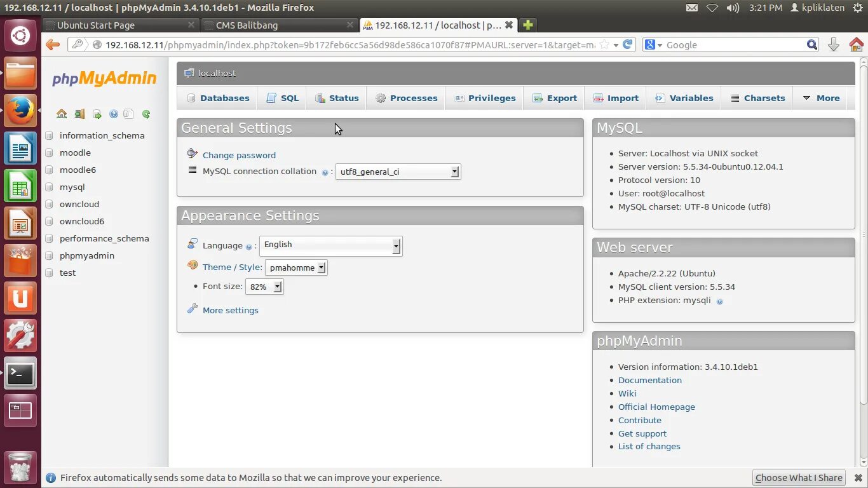The width and height of the screenshot is (868, 488).
Task: Open the Variables tab
Action: click(684, 98)
